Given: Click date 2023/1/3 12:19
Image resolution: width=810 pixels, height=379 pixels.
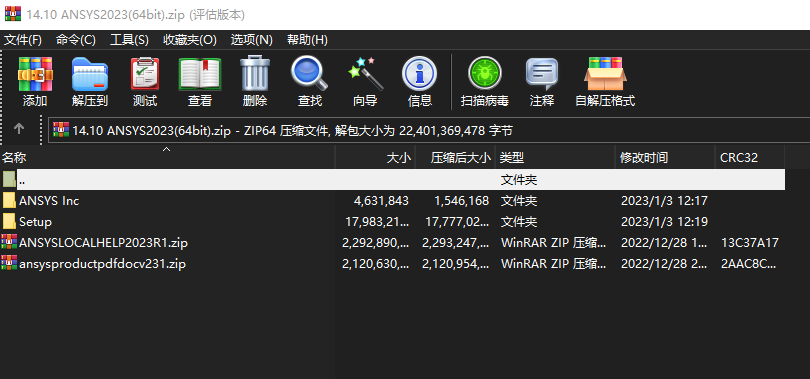Looking at the screenshot, I should [664, 222].
